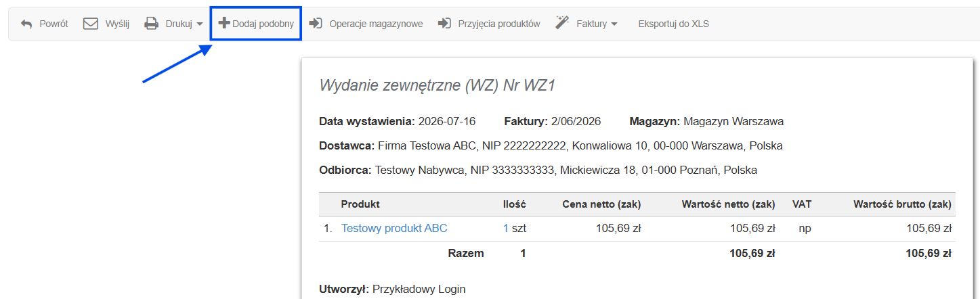This screenshot has height=299, width=980.
Task: Click the printer icon beside Drukuj
Action: click(x=151, y=24)
